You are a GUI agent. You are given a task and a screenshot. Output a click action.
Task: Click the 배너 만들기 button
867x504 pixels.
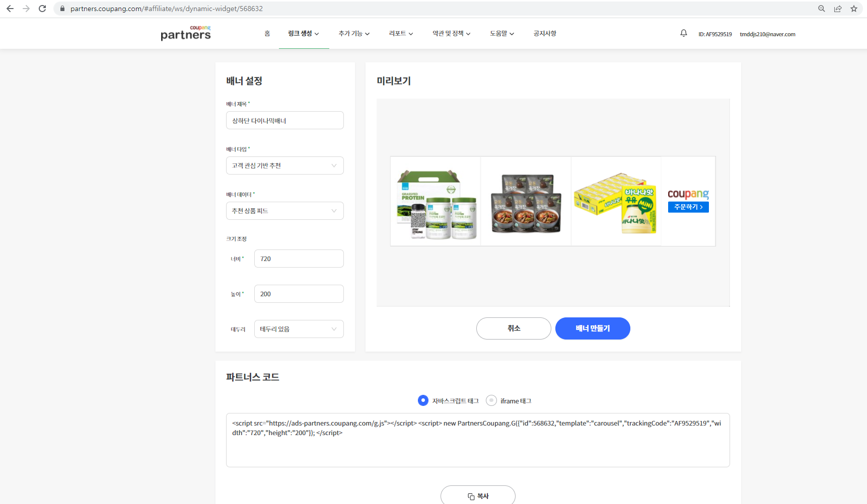click(593, 328)
